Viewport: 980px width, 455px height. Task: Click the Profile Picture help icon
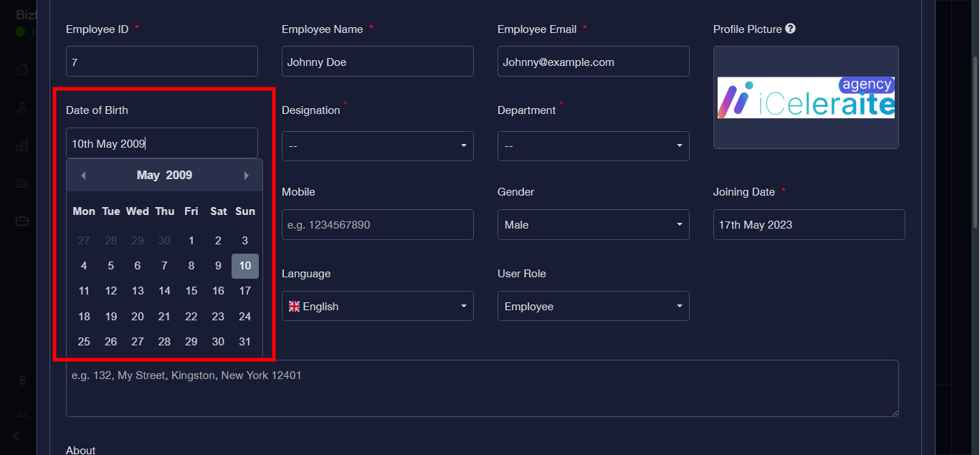pyautogui.click(x=790, y=29)
